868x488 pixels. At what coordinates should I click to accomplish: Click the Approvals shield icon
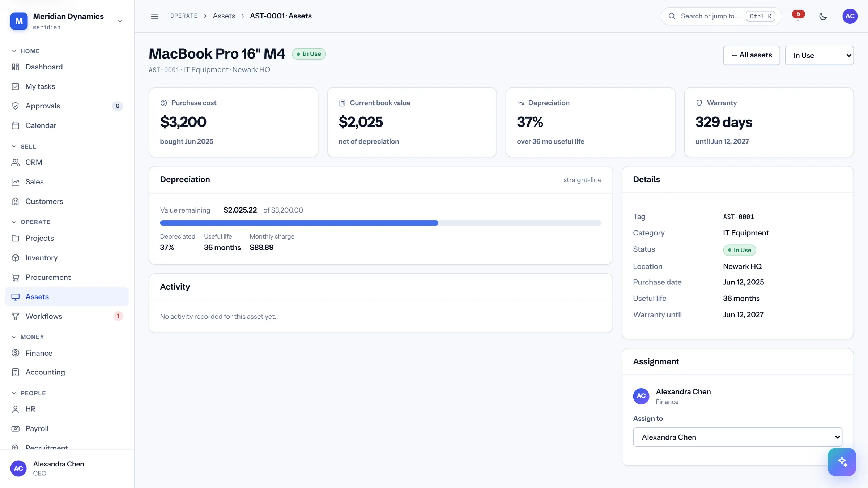[15, 106]
